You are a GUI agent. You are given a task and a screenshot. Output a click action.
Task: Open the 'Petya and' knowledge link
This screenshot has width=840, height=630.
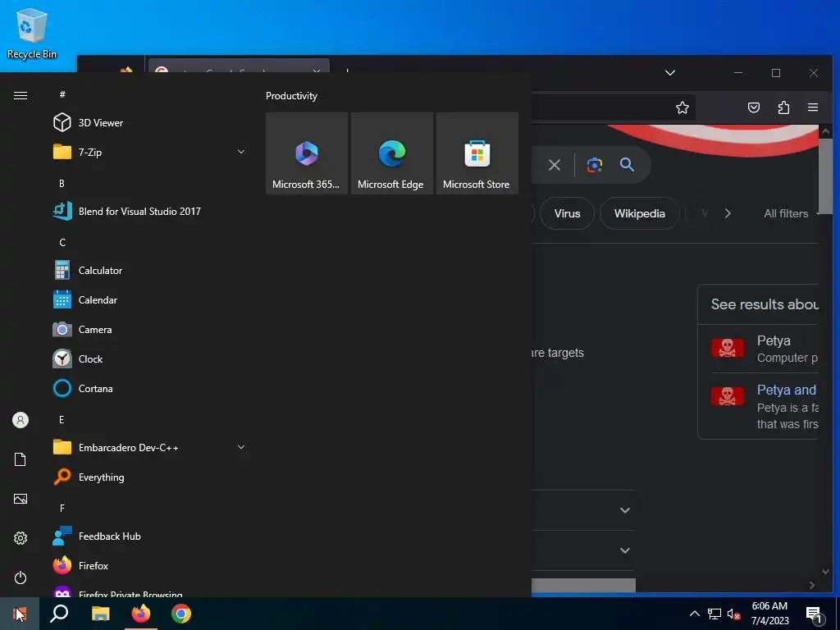(x=787, y=390)
